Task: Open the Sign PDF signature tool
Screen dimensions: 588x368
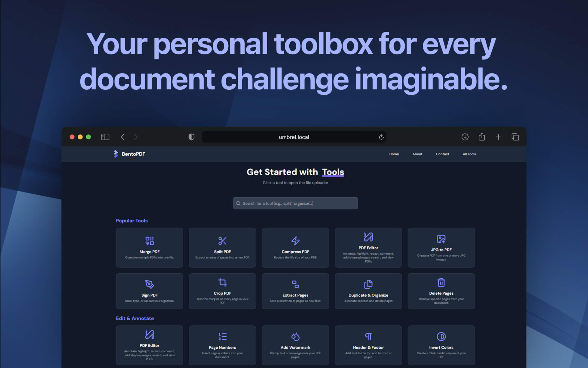Action: (149, 291)
